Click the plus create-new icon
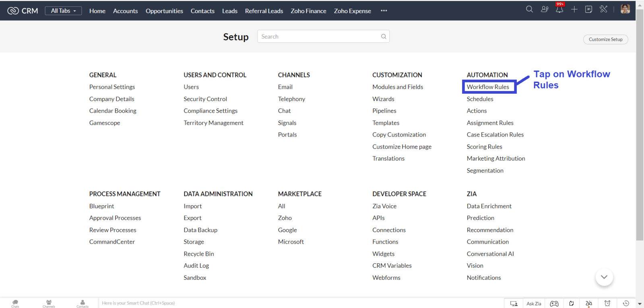Image resolution: width=644 pixels, height=308 pixels. pos(574,9)
